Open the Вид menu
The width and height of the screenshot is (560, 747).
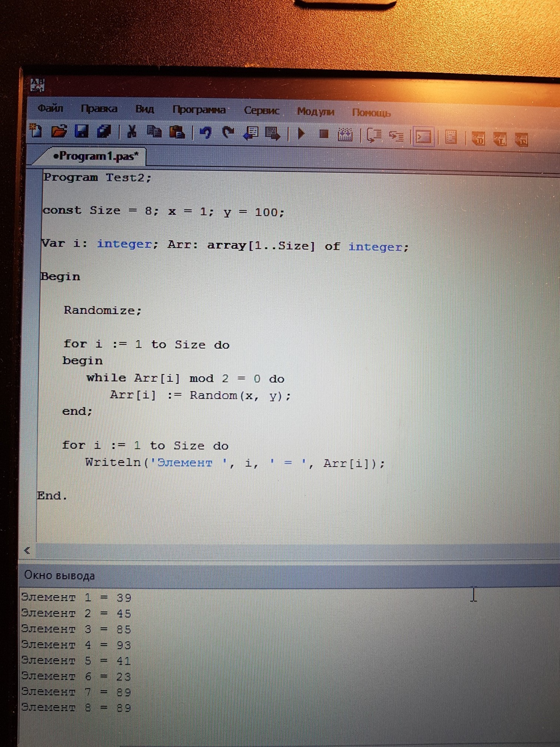[x=144, y=109]
